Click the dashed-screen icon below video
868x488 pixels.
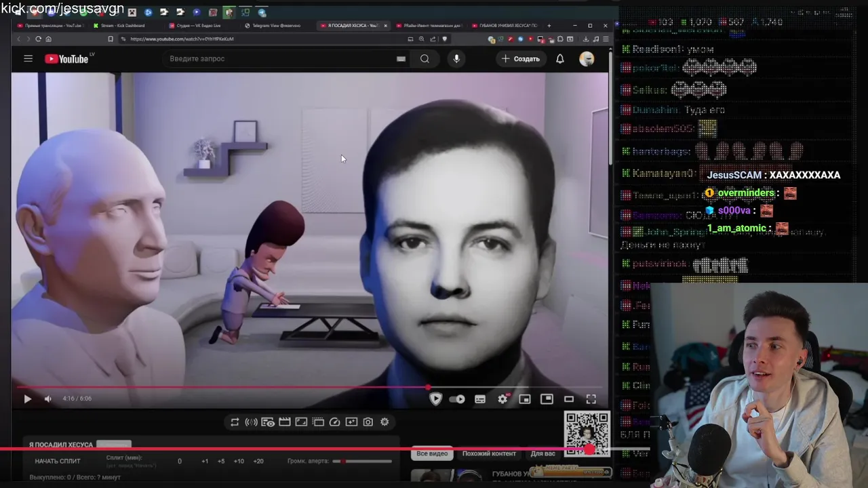point(318,422)
